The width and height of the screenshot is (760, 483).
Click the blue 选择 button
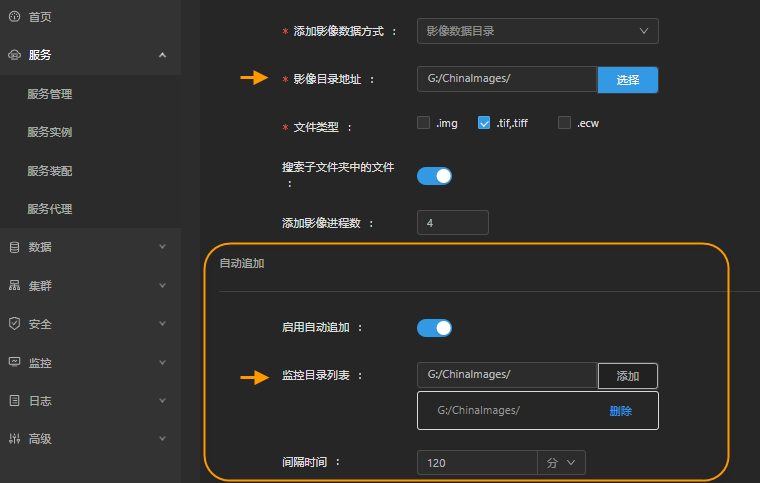[x=627, y=80]
